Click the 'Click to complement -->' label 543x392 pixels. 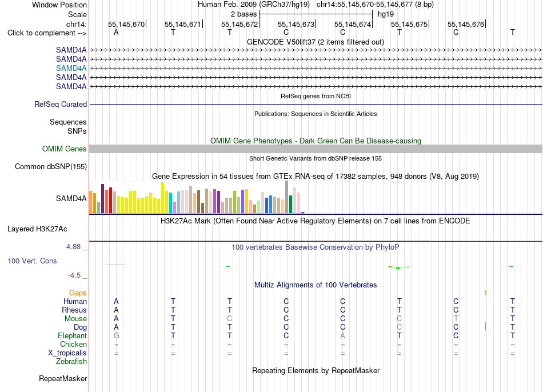click(47, 33)
